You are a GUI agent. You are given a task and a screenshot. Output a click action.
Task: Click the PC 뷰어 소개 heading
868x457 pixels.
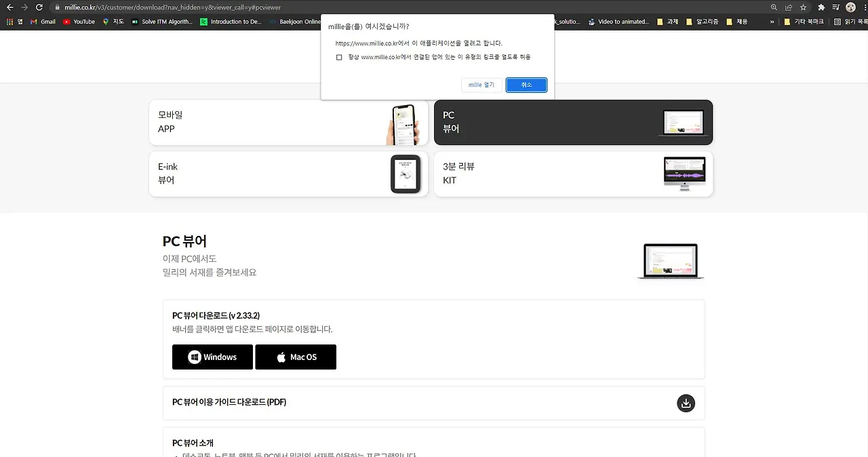[193, 443]
